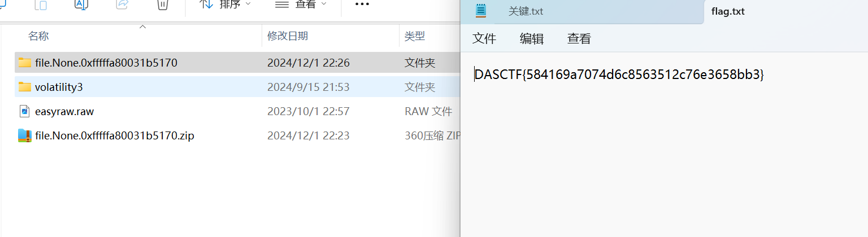868x237 pixels.
Task: Open the 文件 menu in Notepad
Action: tap(484, 38)
